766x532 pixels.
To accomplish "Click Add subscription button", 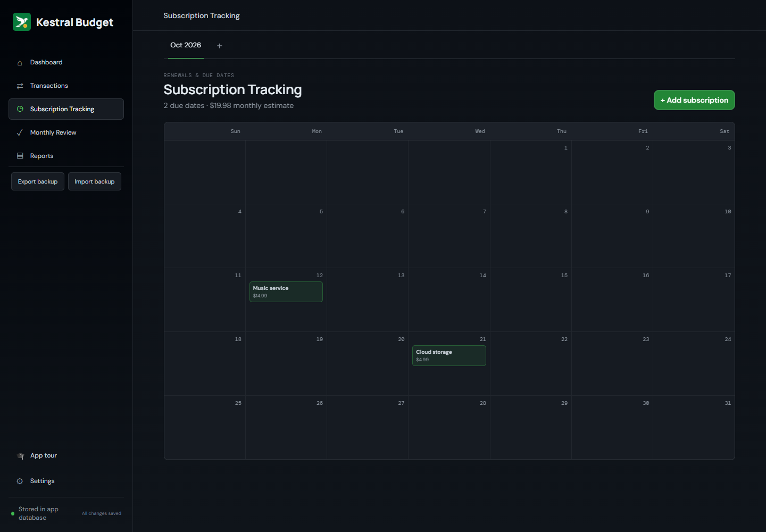I will tap(694, 100).
